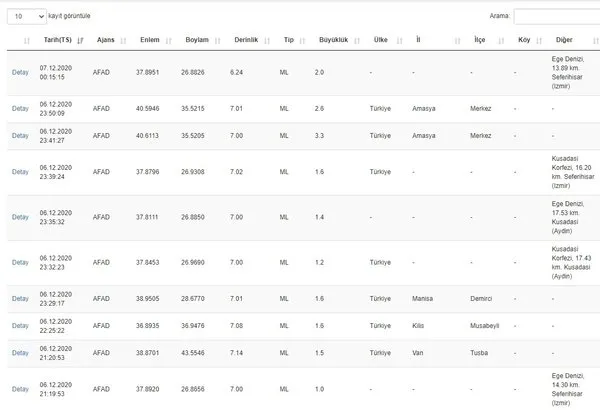The height and width of the screenshot is (410, 600).
Task: Click Detay for the 23:41:27 magnitude 3.3 row
Action: click(20, 132)
